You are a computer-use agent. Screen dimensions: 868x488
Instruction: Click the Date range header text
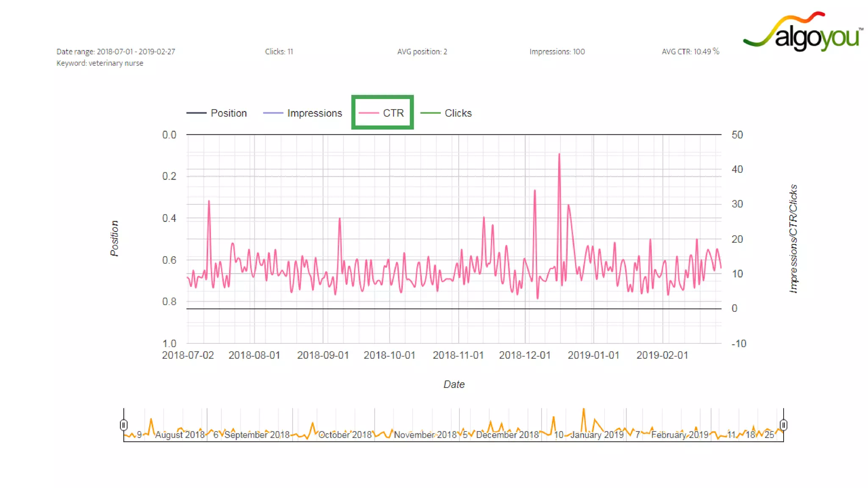(x=116, y=52)
